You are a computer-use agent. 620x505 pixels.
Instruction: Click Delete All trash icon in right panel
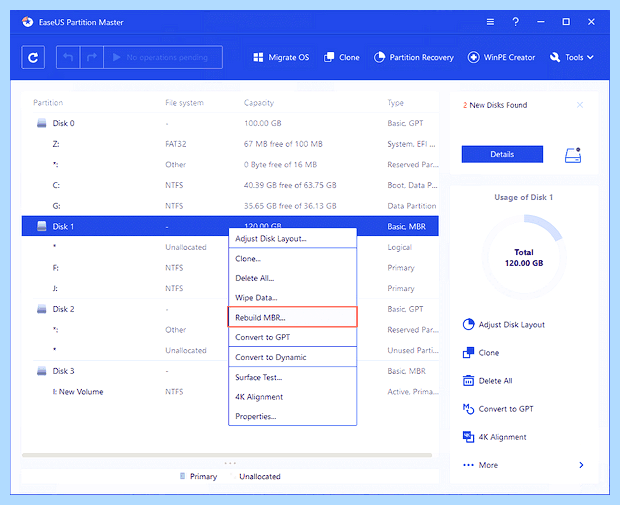[468, 380]
